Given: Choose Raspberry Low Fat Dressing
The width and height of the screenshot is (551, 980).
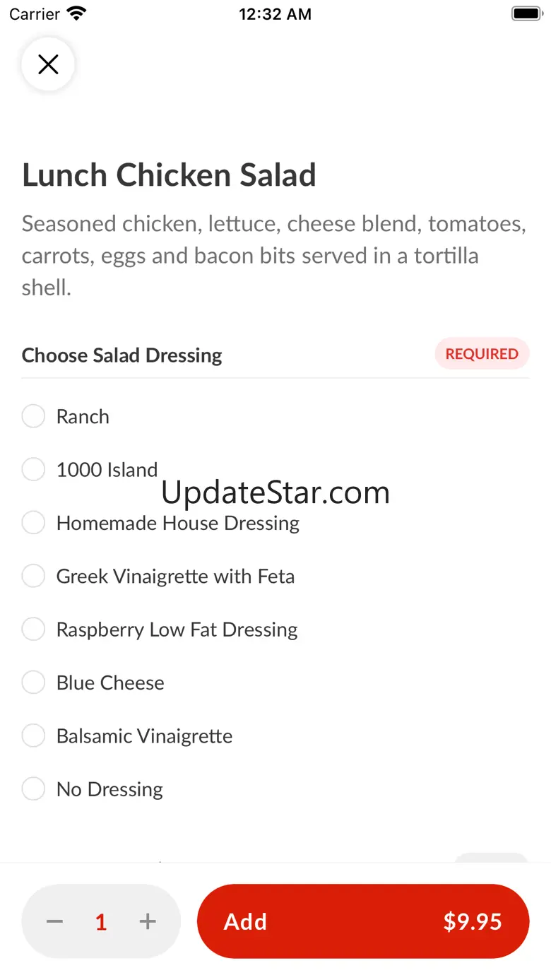Looking at the screenshot, I should (33, 629).
